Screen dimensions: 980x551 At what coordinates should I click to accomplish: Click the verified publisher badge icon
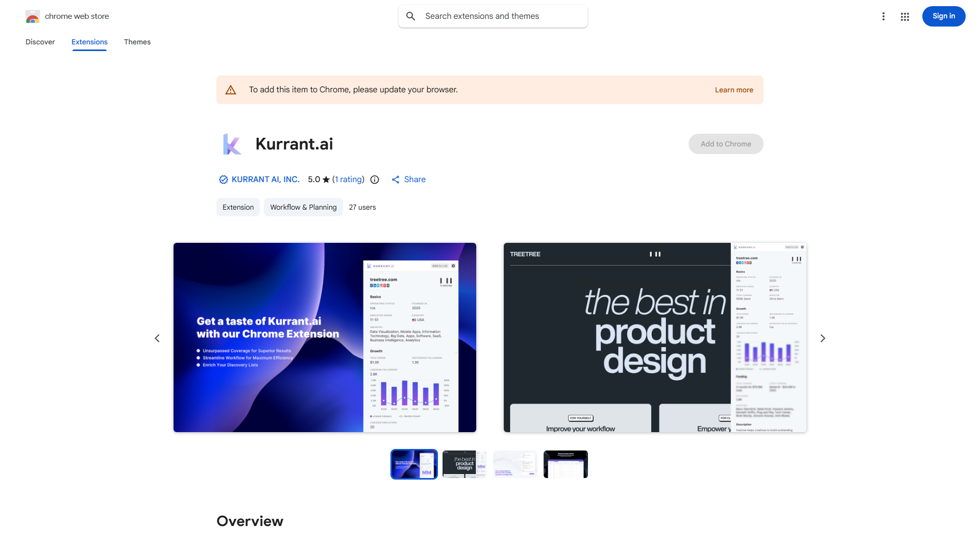click(x=223, y=179)
